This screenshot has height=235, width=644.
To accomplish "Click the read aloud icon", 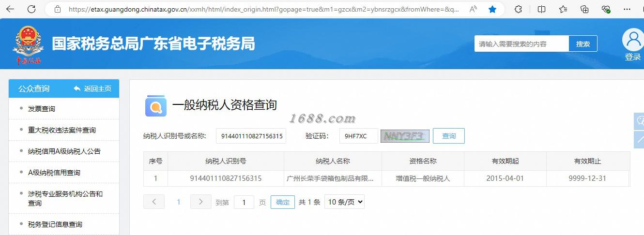I will 473,9.
